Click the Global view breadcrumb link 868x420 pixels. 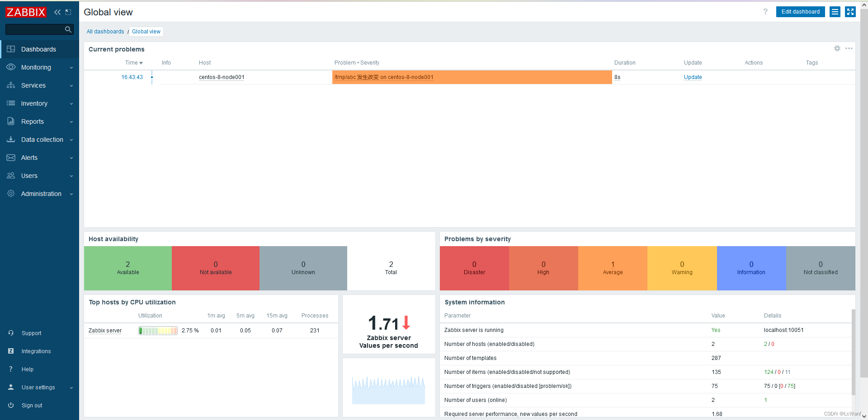tap(146, 32)
